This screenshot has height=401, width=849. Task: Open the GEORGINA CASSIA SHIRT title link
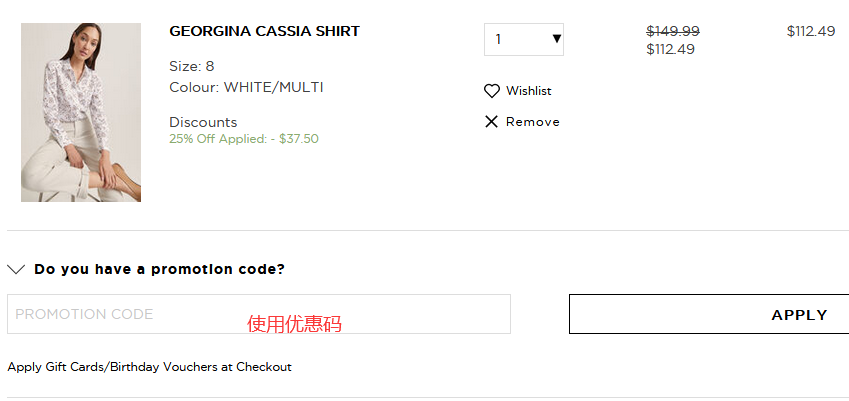(x=264, y=31)
